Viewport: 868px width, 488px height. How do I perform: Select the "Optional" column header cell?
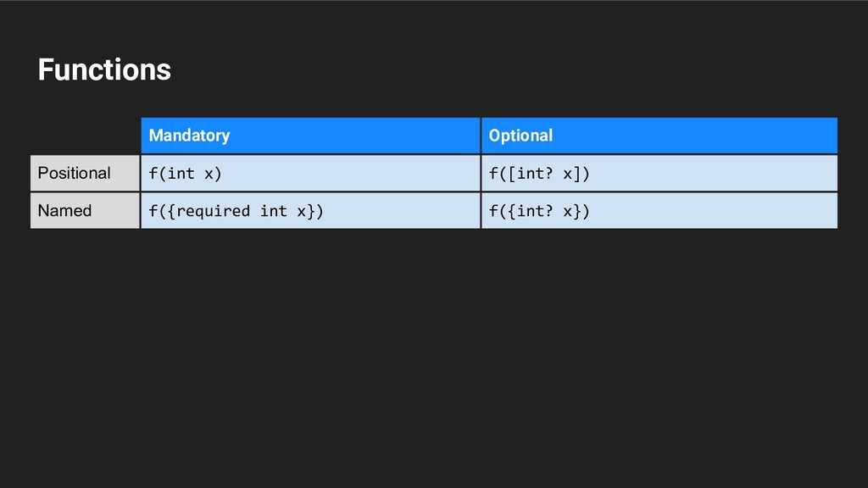[x=659, y=136]
